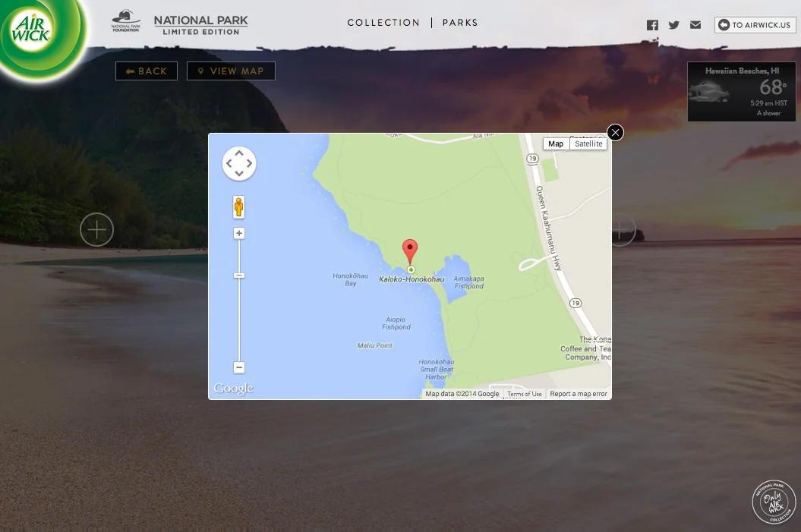Image resolution: width=801 pixels, height=532 pixels.
Task: Open the Collection menu item
Action: click(383, 23)
